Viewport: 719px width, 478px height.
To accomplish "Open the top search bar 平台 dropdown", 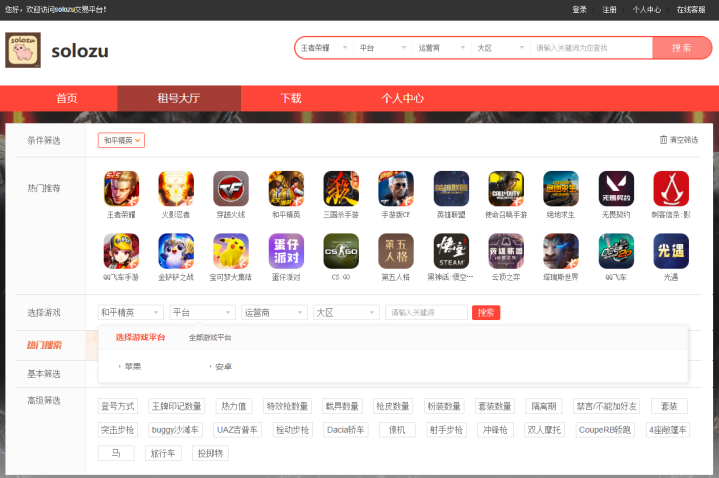I will pos(382,48).
